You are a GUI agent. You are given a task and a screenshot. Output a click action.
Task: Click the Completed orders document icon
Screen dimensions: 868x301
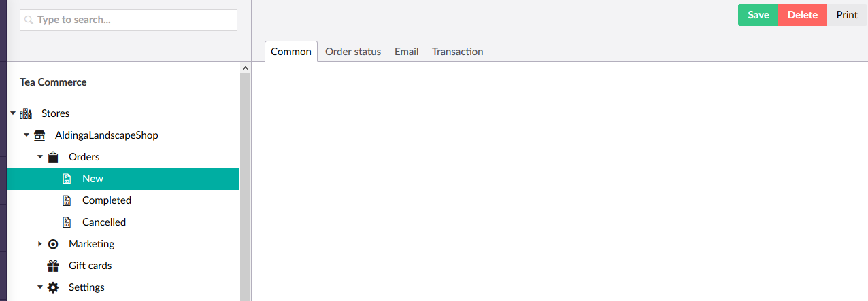point(67,200)
